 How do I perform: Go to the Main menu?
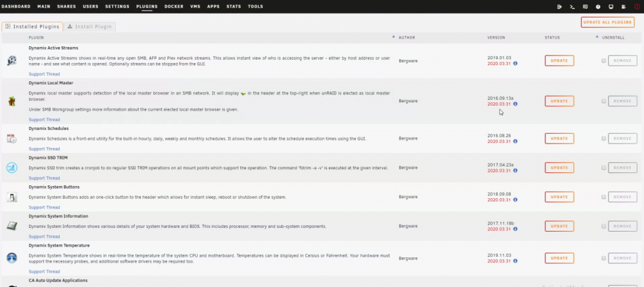pyautogui.click(x=44, y=6)
